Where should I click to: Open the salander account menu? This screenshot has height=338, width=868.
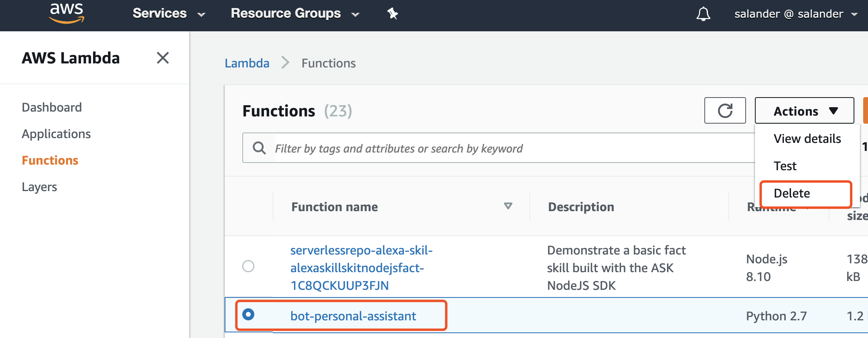pos(796,14)
